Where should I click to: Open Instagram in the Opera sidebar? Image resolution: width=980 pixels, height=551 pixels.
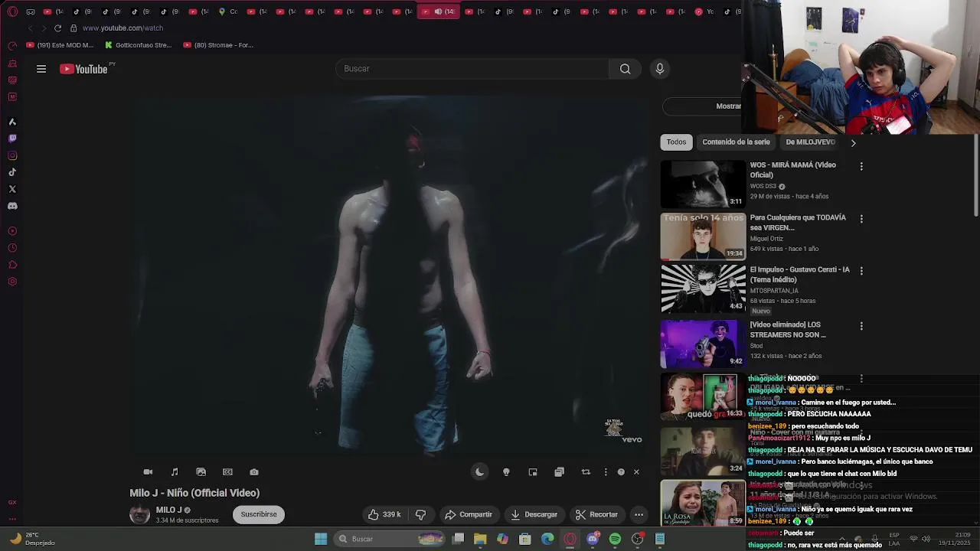pos(12,155)
